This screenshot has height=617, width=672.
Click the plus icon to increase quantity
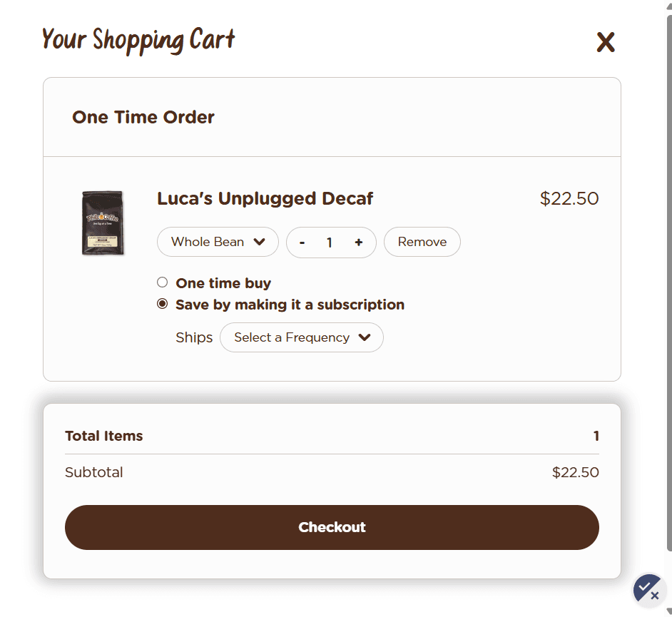coord(358,243)
